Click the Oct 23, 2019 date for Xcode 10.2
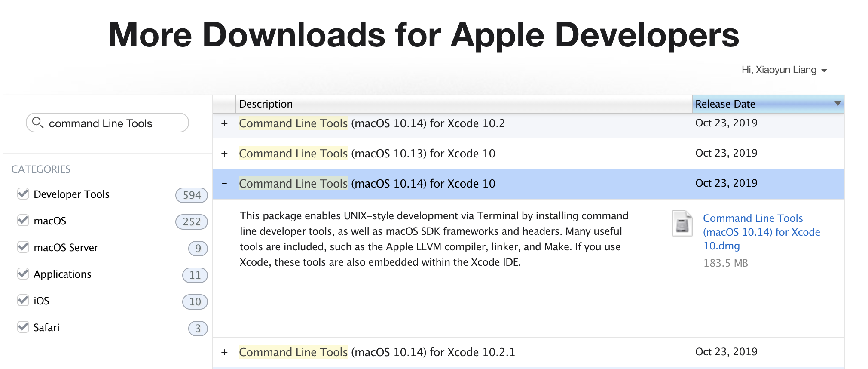 point(726,123)
